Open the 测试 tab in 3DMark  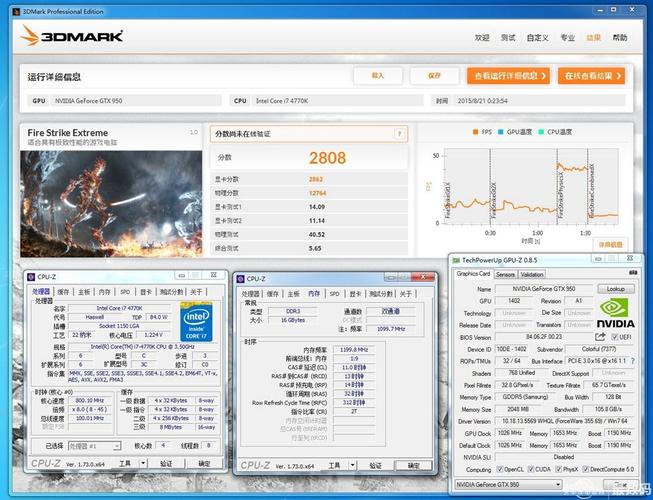508,37
